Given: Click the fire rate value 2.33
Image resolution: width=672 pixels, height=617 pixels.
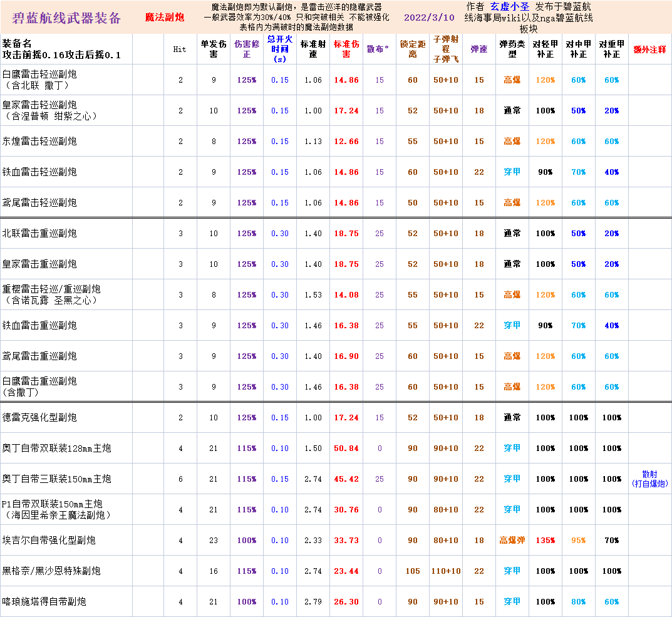Looking at the screenshot, I should (313, 540).
